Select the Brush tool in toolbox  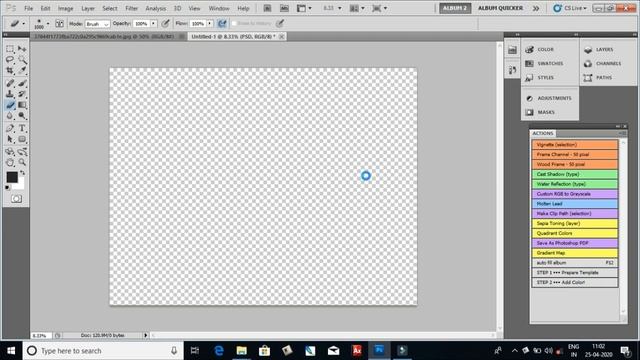22,83
